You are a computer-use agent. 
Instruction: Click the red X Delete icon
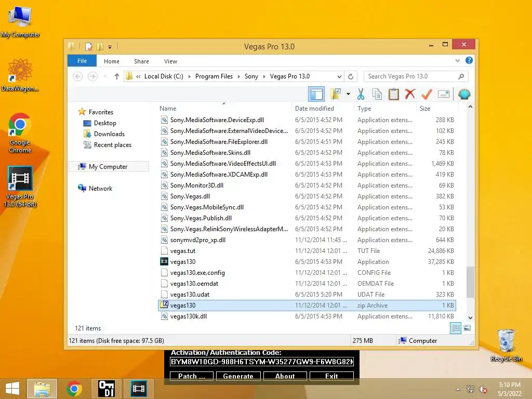click(410, 94)
